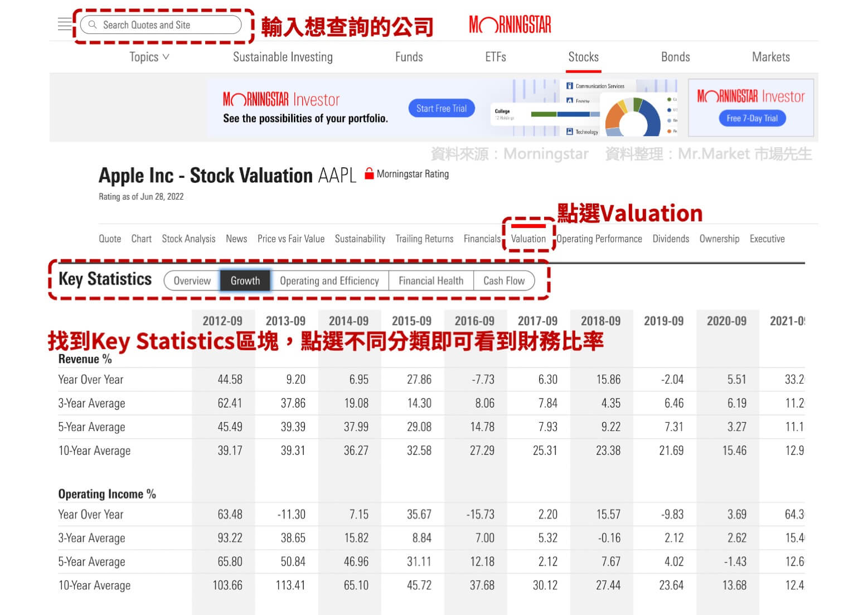Click the red lock Morningstar Rating icon
The width and height of the screenshot is (868, 615).
pos(368,173)
